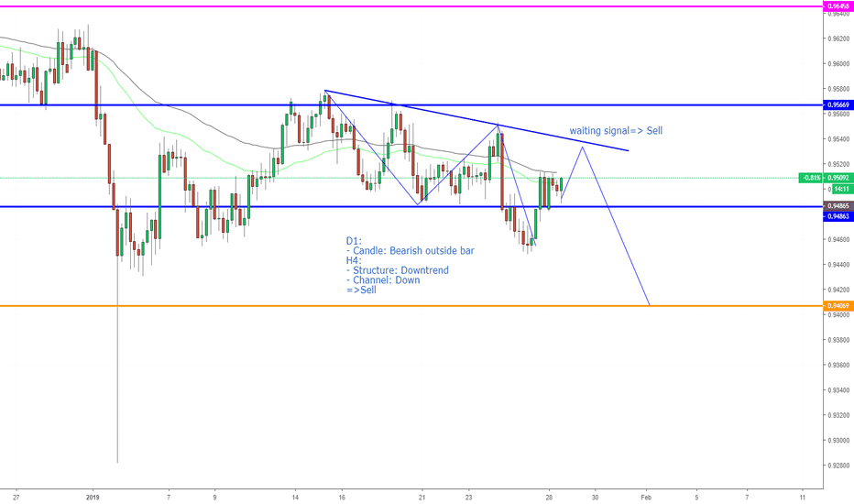This screenshot has height=504, width=854.
Task: Select the "- Channel: Down" text line
Action: point(383,280)
